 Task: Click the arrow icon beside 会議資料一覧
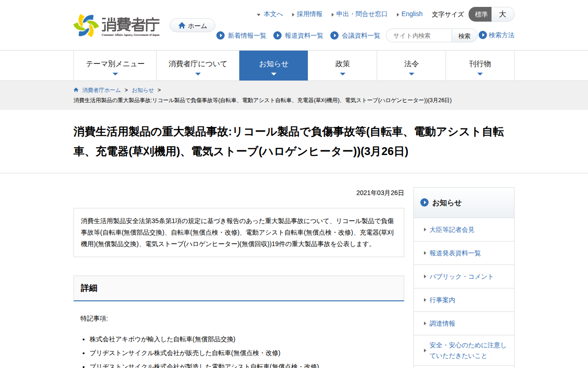334,35
